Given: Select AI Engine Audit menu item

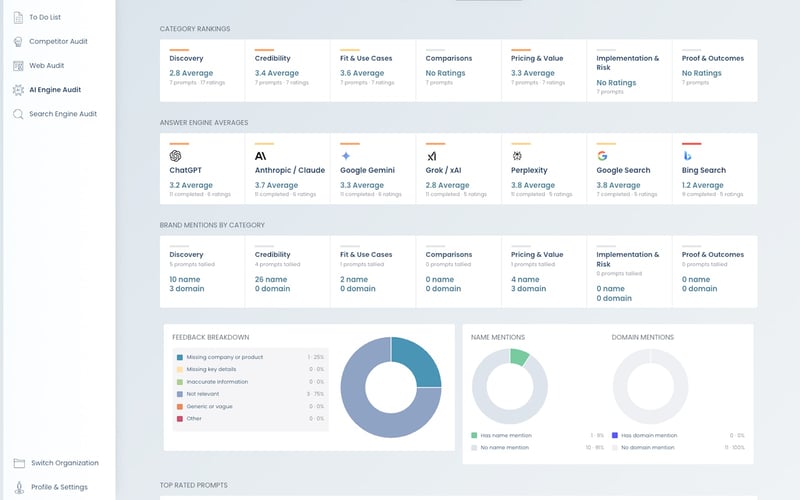Looking at the screenshot, I should pyautogui.click(x=55, y=90).
